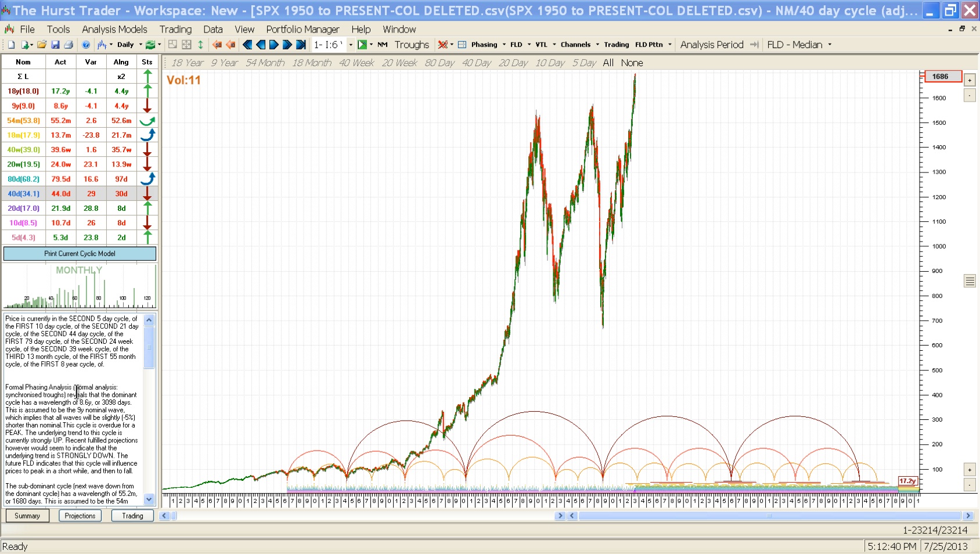Save the workspace with the floppy disk icon
Screen dimensions: 980x554
pyautogui.click(x=55, y=45)
